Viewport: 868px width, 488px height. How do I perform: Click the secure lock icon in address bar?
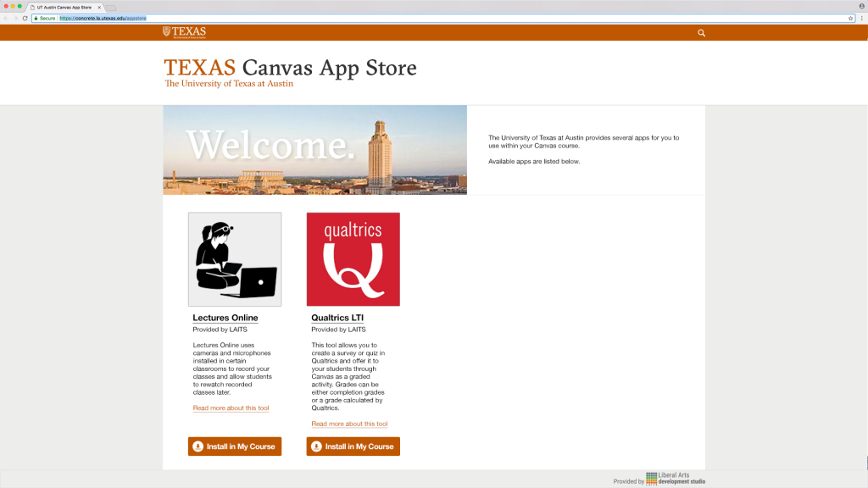(36, 19)
